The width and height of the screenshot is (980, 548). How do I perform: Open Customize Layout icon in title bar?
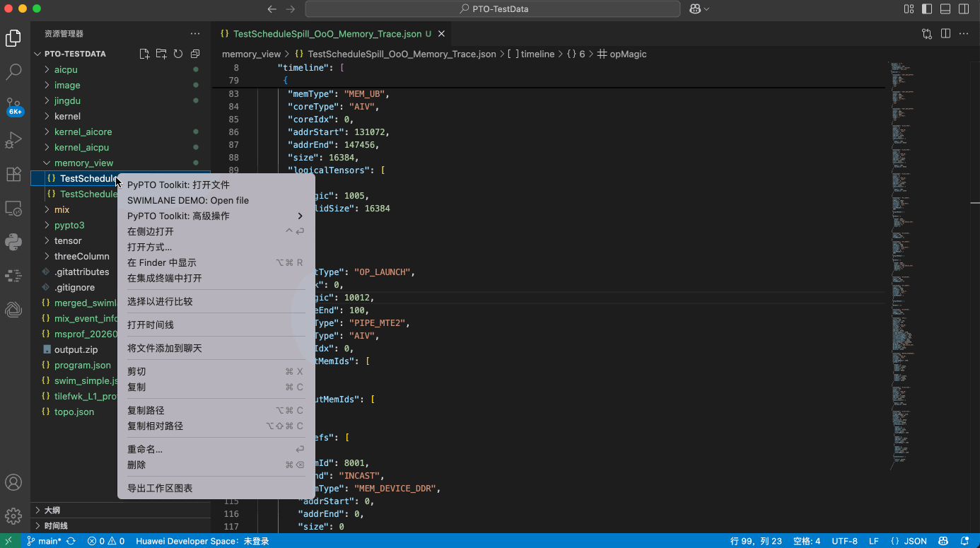[909, 9]
